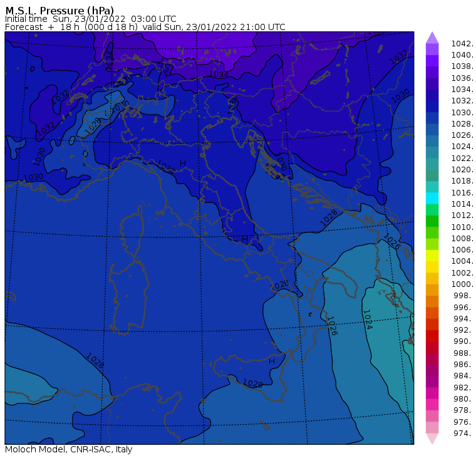Click the 1008. legend label
This screenshot has height=458, width=476.
(462, 239)
